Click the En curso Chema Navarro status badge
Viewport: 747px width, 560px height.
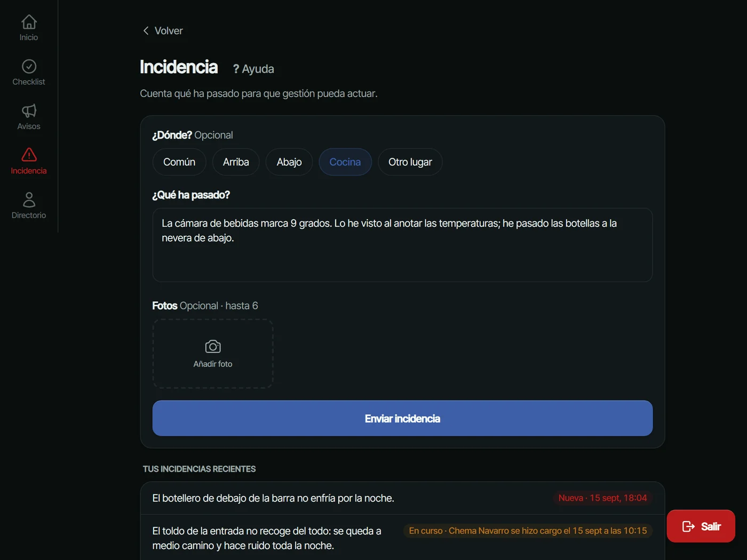528,531
